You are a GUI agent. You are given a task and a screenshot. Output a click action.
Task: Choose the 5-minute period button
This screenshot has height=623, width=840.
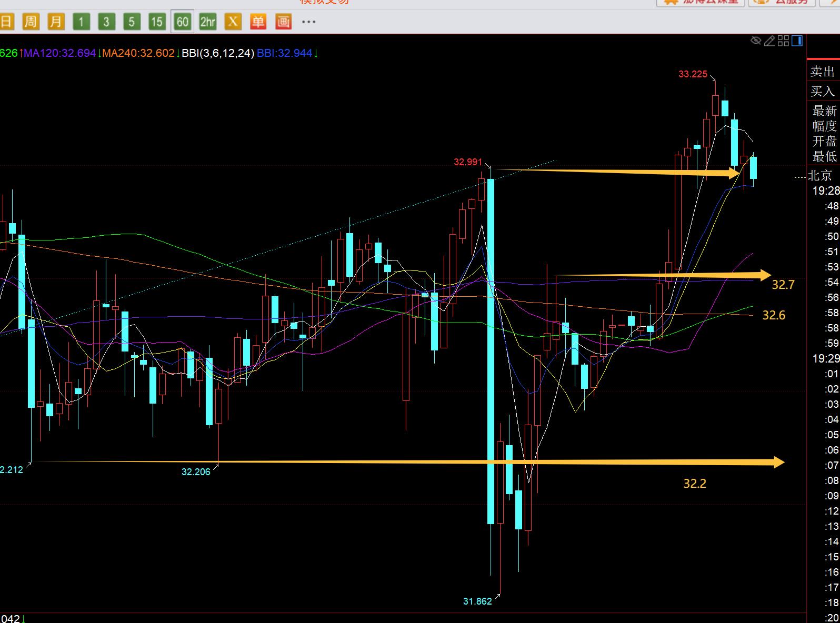[132, 22]
